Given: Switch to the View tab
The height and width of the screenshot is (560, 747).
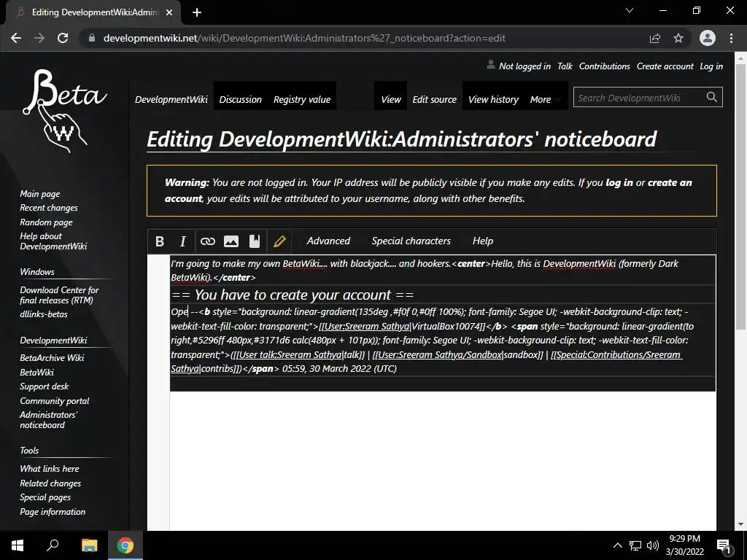Looking at the screenshot, I should pos(391,99).
